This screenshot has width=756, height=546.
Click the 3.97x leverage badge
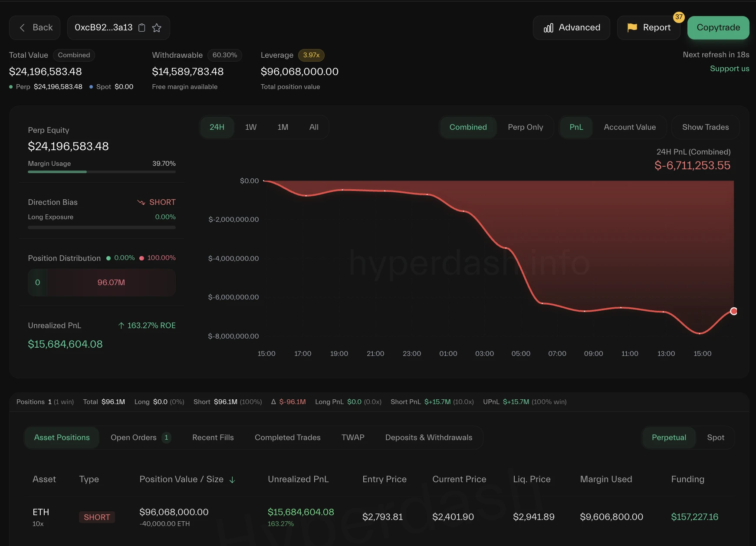click(x=311, y=55)
